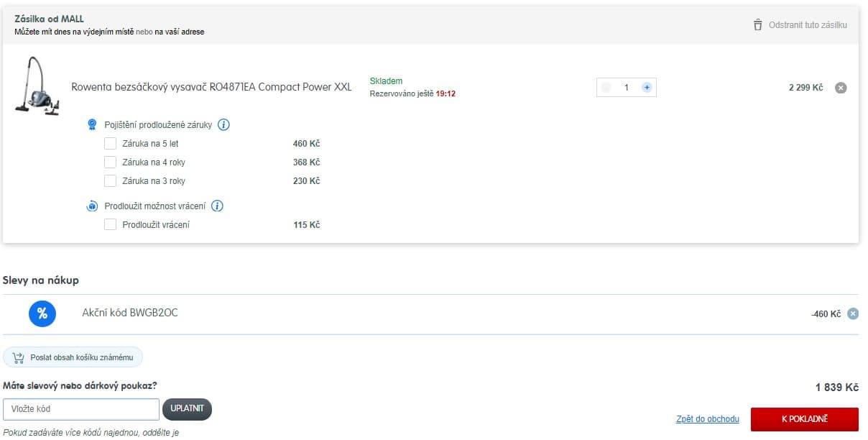Screen dimensions: 868x440
Task: Click the 115 Kč return extension price
Action: (307, 225)
